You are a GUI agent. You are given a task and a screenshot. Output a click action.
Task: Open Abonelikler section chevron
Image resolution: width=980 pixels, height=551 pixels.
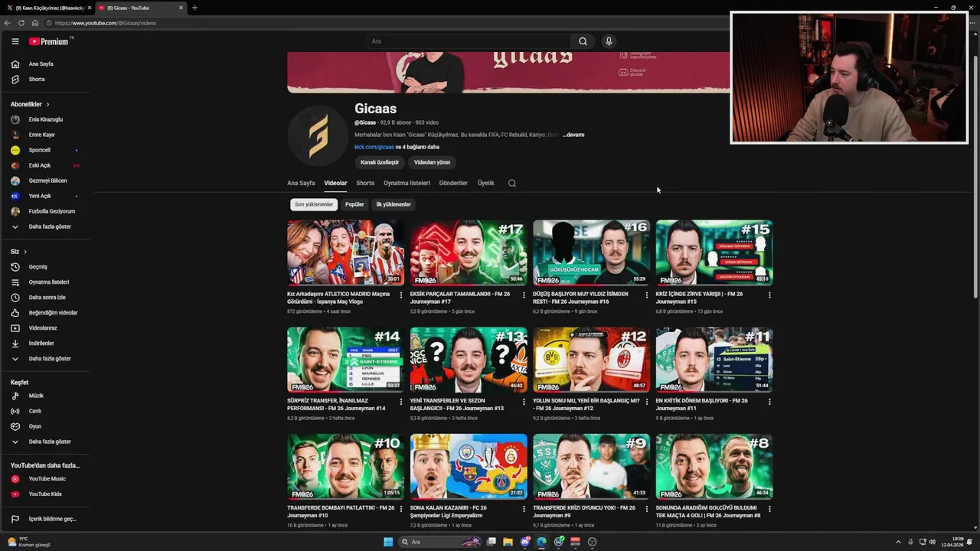47,104
